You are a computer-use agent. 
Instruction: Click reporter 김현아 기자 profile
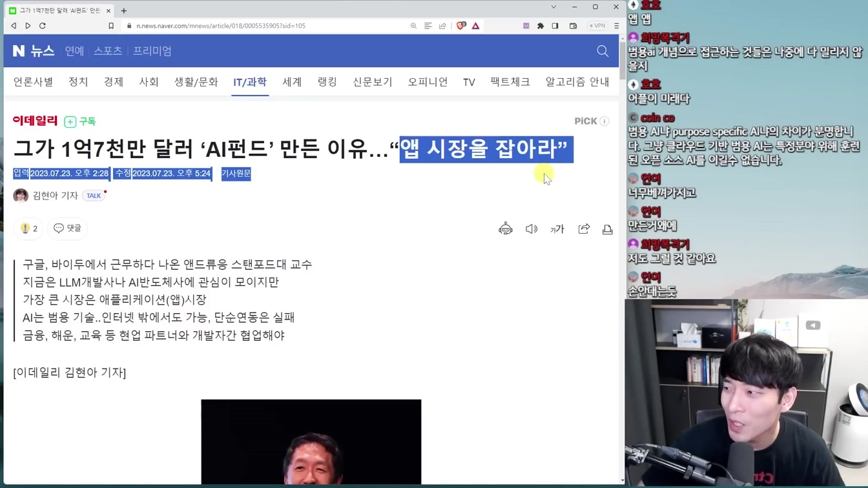tap(56, 196)
